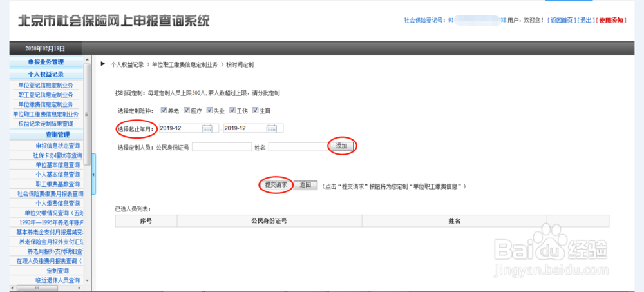Open 单位基本信息查询 in the sidebar
Screen dimensions: 644x292
(x=58, y=165)
